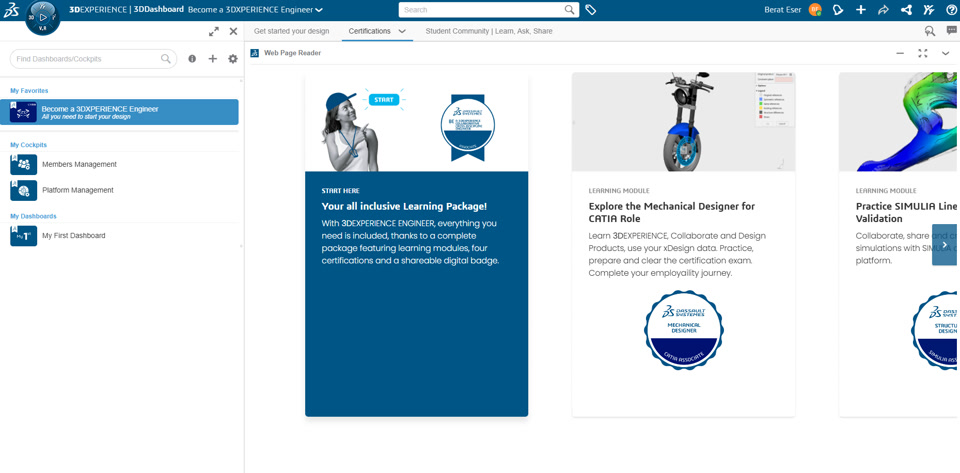Open Practice SIMULIA module card
The width and height of the screenshot is (960, 473).
point(899,245)
